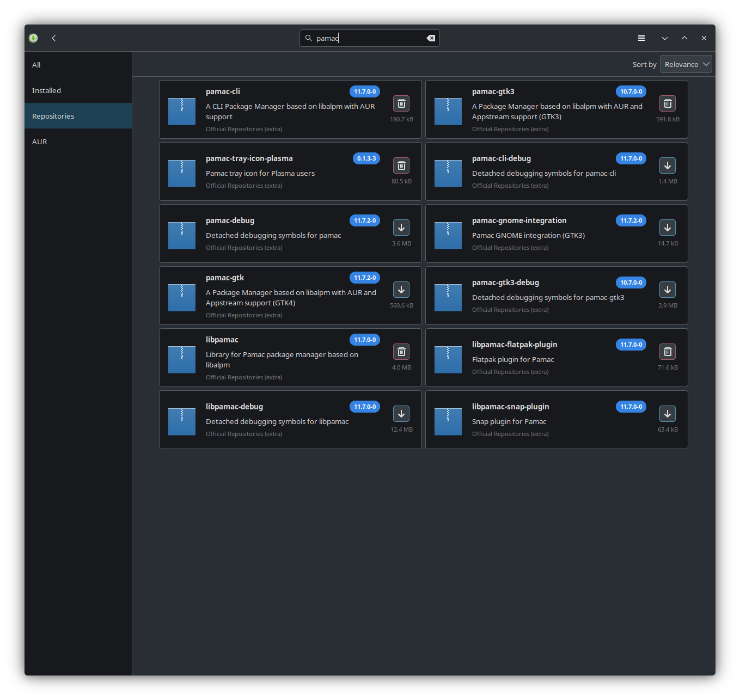Click the Pamac app icon in title bar
Viewport: 740px width, 700px height.
pyautogui.click(x=33, y=38)
